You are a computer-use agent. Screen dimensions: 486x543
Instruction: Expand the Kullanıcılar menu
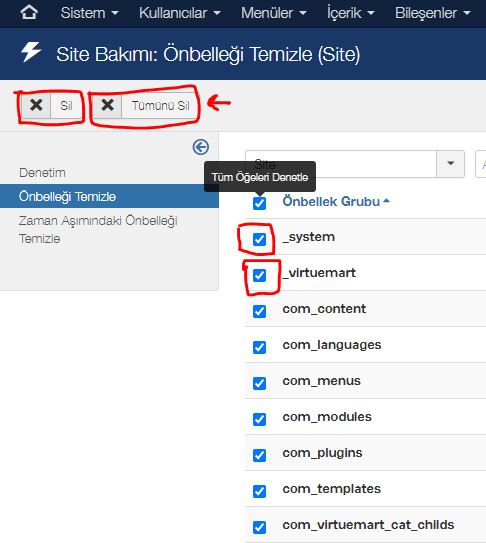point(180,13)
